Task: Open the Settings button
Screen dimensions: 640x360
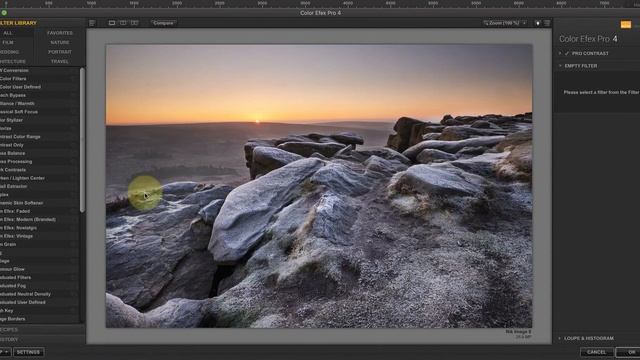Action: 28,352
